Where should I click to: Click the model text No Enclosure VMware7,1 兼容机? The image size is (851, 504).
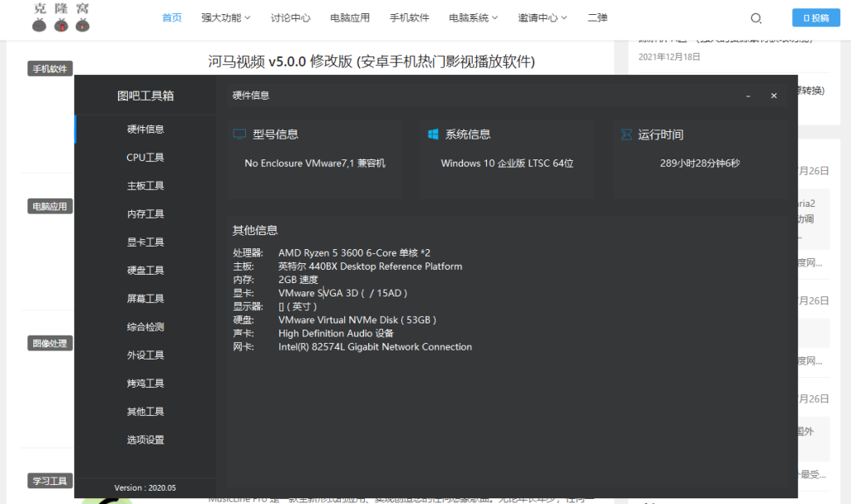[315, 164]
